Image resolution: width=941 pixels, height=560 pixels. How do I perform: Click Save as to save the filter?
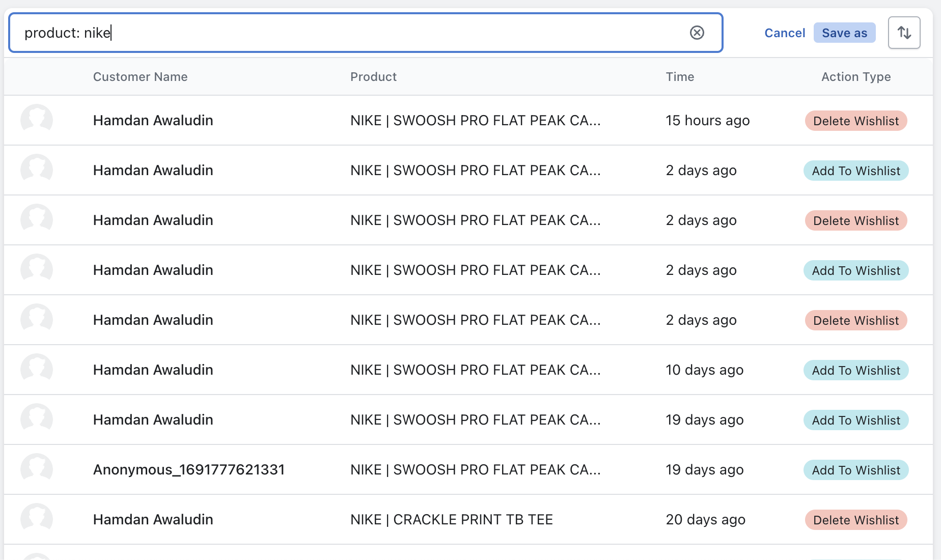pyautogui.click(x=844, y=33)
